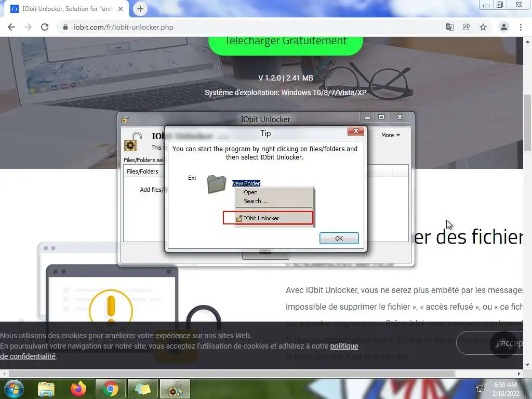Image resolution: width=532 pixels, height=399 pixels.
Task: Click the share page icon
Action: 466,27
